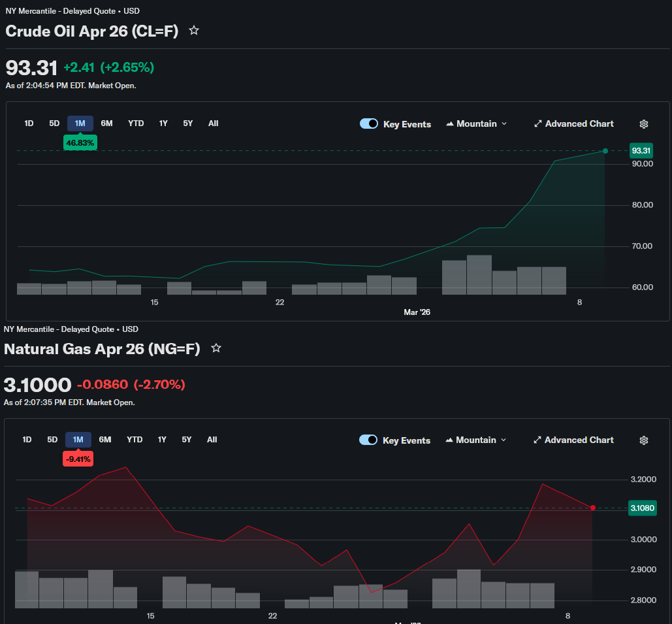Select 1M range on Crude Oil chart
The image size is (672, 624).
80,123
